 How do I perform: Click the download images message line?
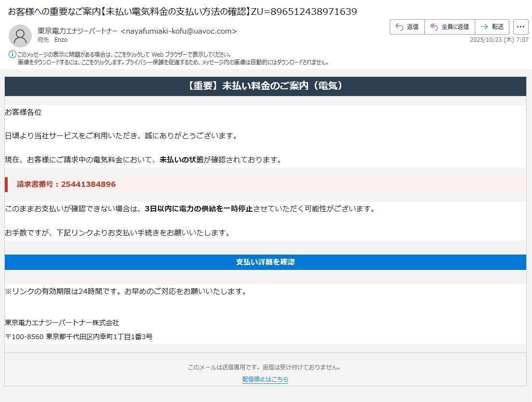173,62
